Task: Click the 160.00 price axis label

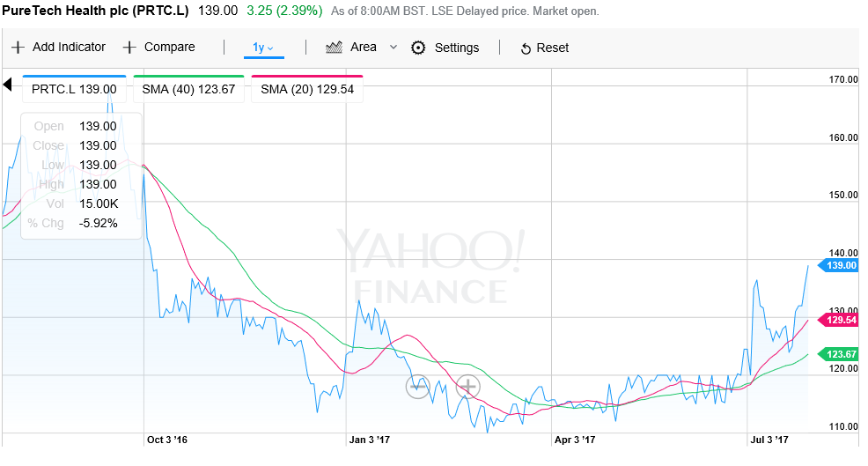Action: [x=843, y=137]
